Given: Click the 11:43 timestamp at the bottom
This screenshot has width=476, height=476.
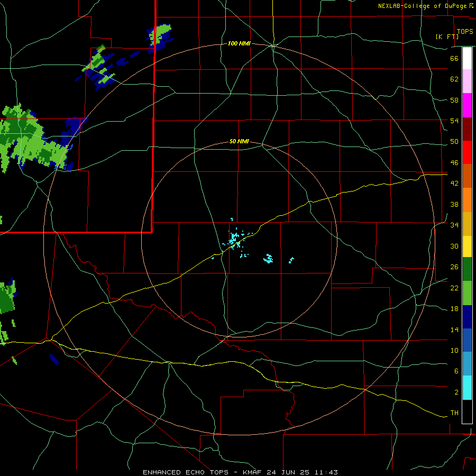Looking at the screenshot, I should pos(326,472).
